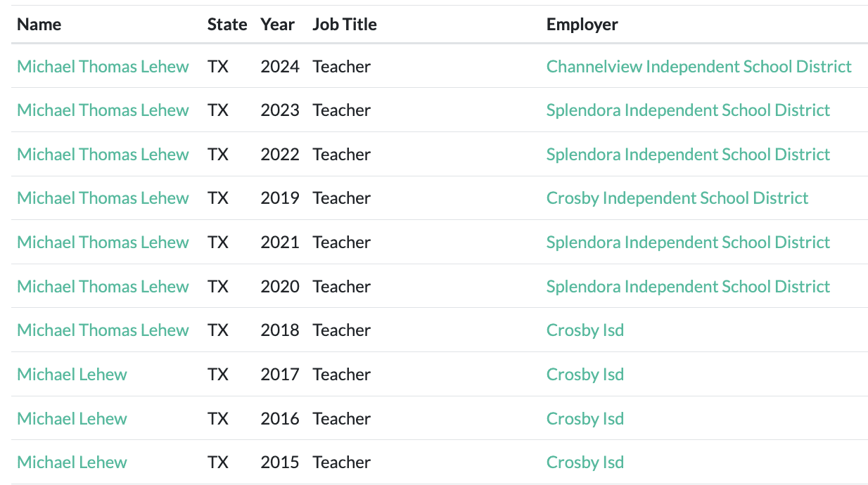This screenshot has height=485, width=868.
Task: Click the Name column header
Action: tap(39, 25)
